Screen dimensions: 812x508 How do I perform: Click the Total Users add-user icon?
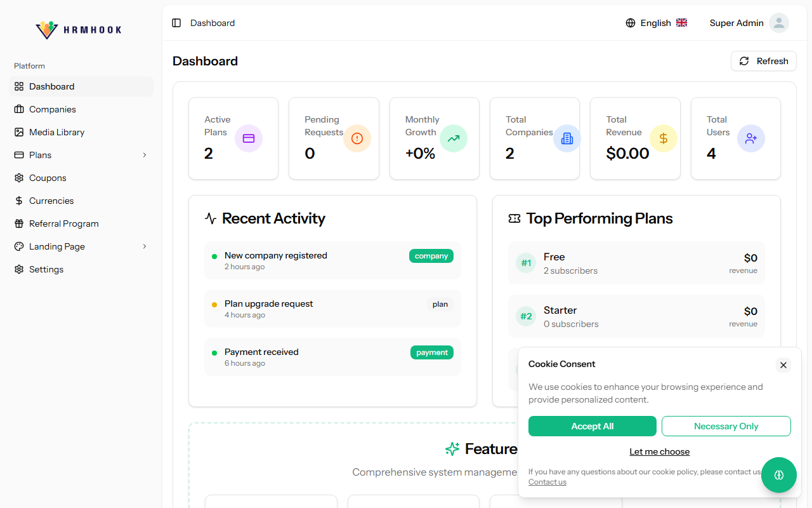(751, 138)
